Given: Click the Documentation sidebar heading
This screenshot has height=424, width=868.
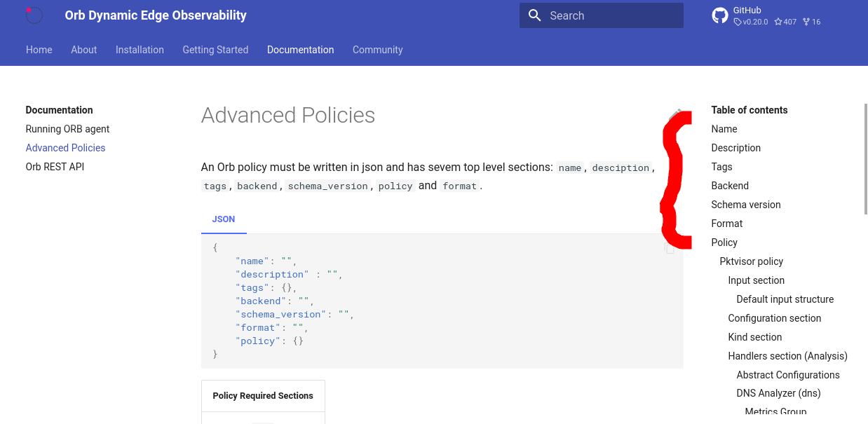Looking at the screenshot, I should tap(60, 110).
